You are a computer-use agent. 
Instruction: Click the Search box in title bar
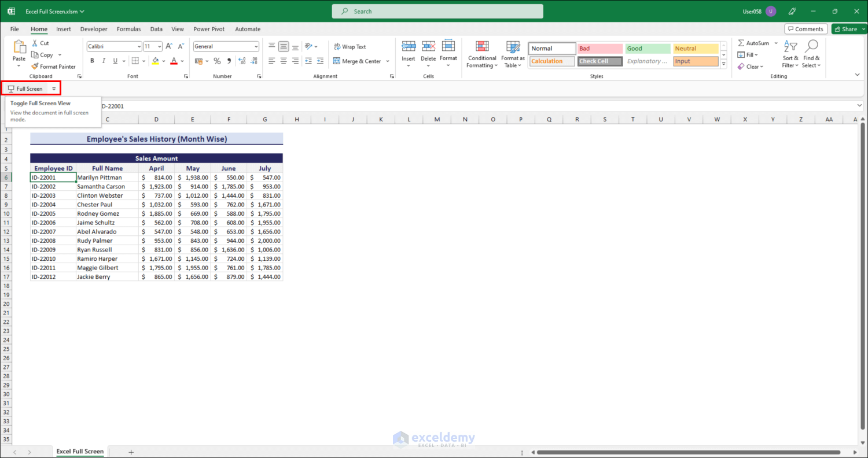437,12
